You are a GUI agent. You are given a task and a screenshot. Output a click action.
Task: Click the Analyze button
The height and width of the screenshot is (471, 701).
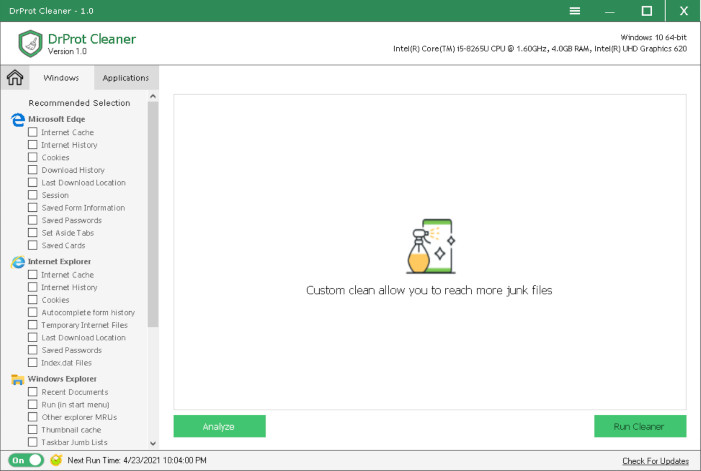tap(220, 426)
